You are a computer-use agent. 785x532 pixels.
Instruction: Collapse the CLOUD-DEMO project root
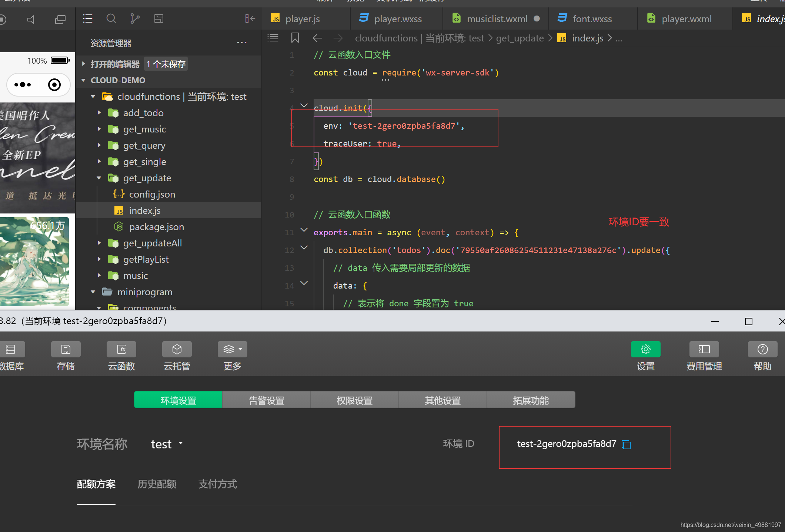[x=84, y=80]
